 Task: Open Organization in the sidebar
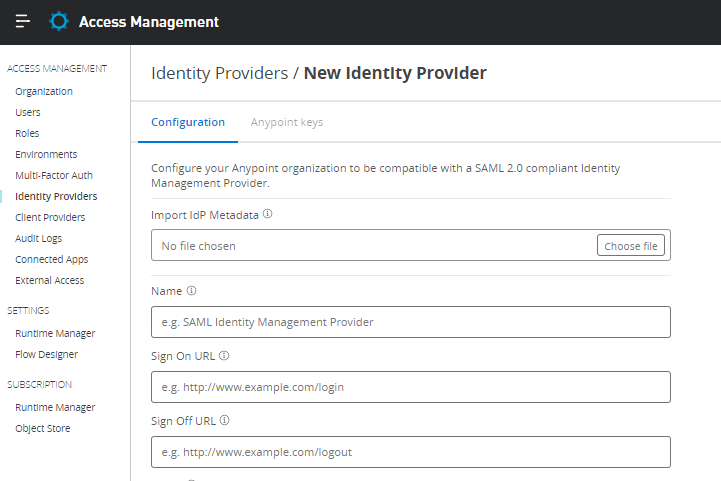[x=44, y=92]
